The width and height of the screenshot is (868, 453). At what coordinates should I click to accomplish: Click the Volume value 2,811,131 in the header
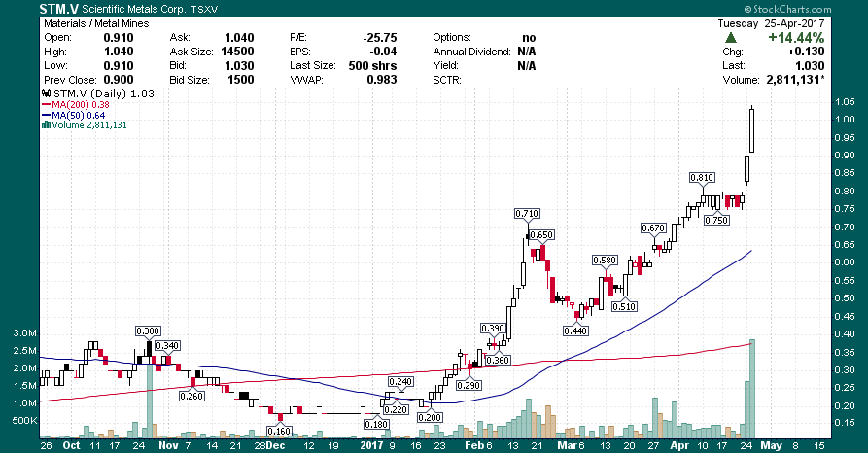coord(795,80)
